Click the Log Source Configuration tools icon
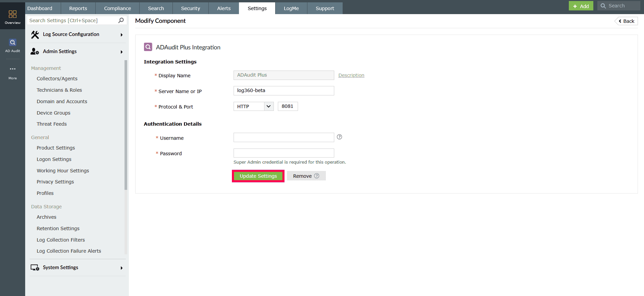644x296 pixels. 35,35
